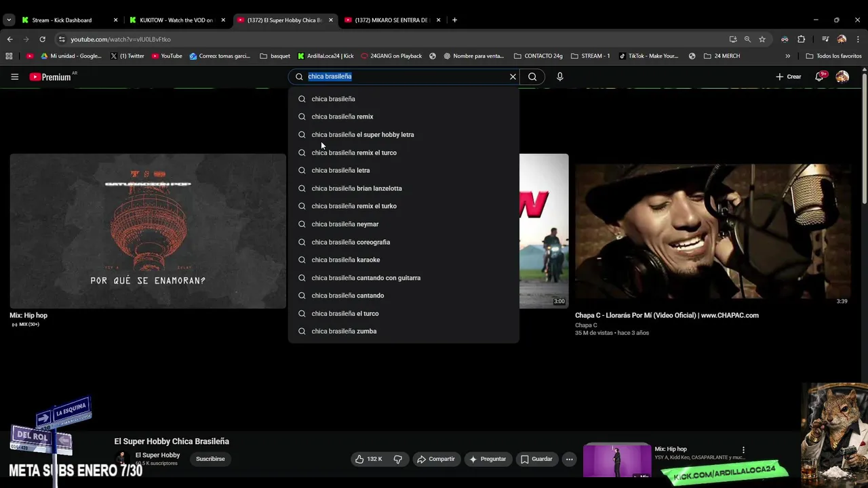Open the Todos los favoritos folder

pos(833,56)
